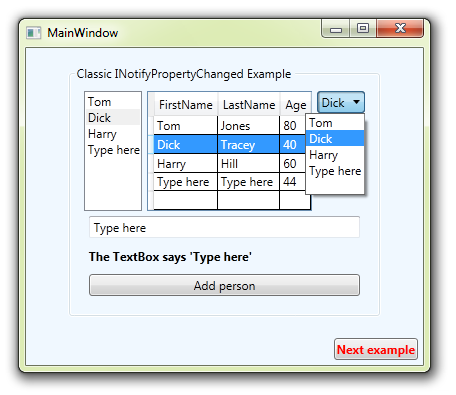Select Tom in the left list box
The width and height of the screenshot is (456, 395).
pyautogui.click(x=113, y=101)
